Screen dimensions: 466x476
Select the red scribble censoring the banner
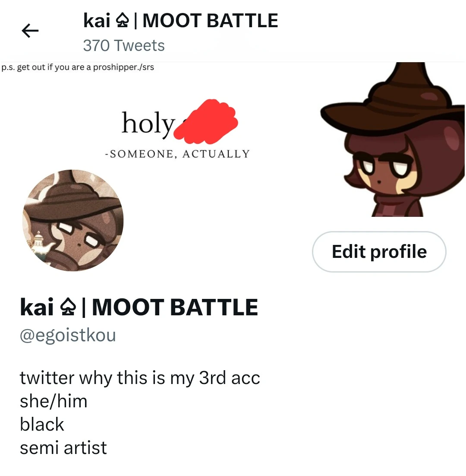206,121
